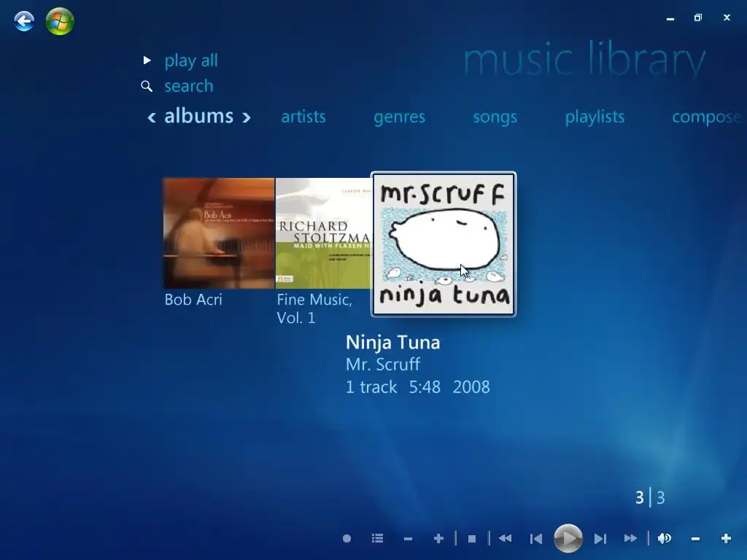Rewind with the double-left arrows

[x=505, y=539]
